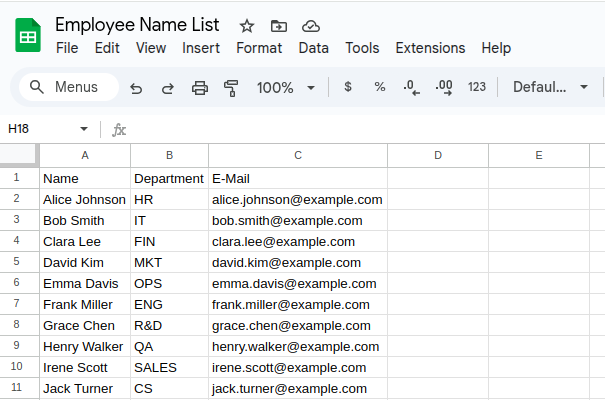
Task: Select column A header
Action: point(85,155)
